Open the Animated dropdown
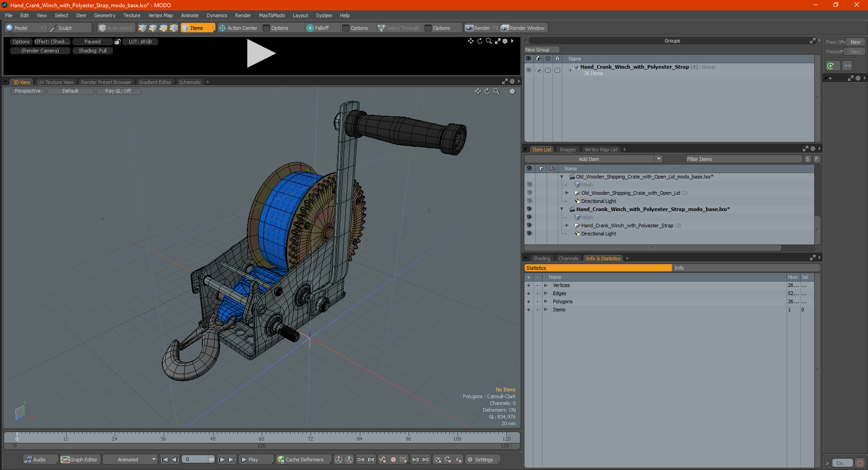 click(x=130, y=460)
